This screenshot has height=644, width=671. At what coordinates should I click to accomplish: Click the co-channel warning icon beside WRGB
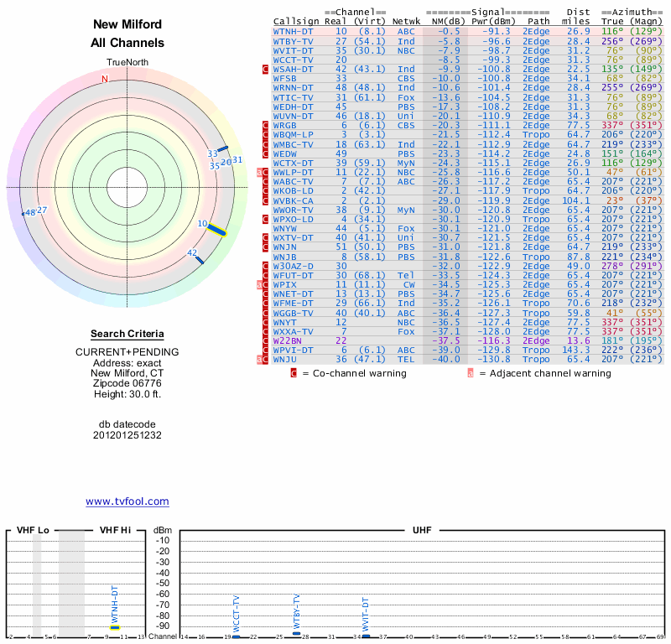266,125
